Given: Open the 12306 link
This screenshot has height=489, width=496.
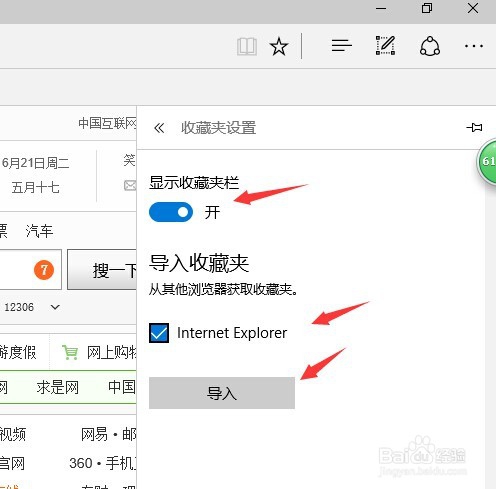Looking at the screenshot, I should point(19,307).
